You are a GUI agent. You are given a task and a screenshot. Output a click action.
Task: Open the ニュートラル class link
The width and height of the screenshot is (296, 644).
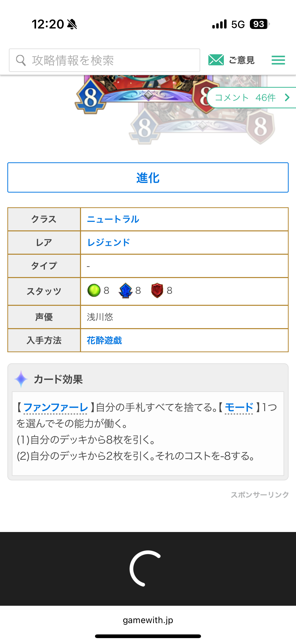pos(113,219)
